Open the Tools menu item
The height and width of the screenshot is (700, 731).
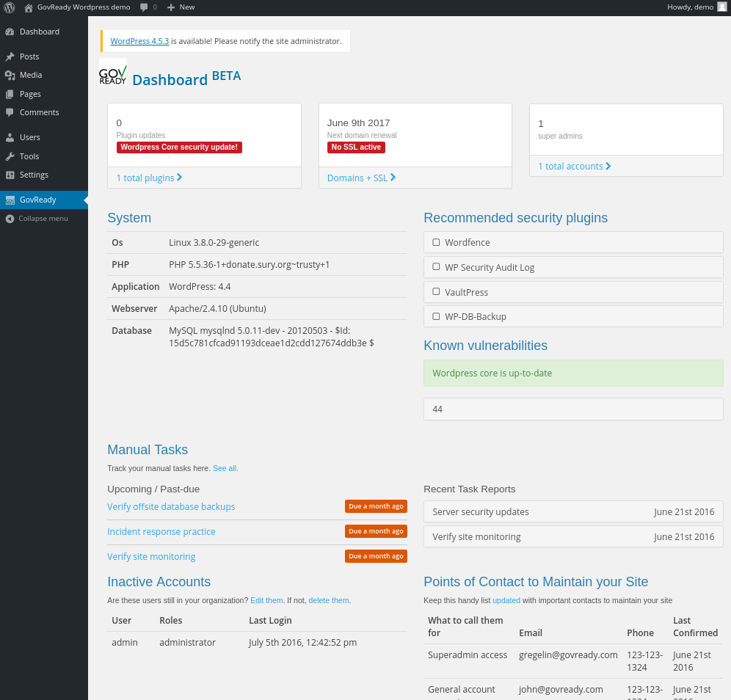coord(44,156)
